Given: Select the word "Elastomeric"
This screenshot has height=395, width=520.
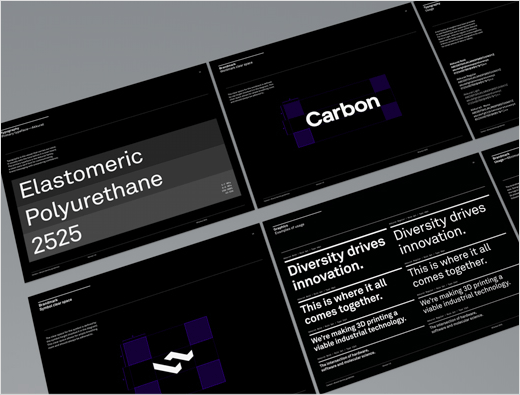Looking at the screenshot, I should click(x=81, y=173).
